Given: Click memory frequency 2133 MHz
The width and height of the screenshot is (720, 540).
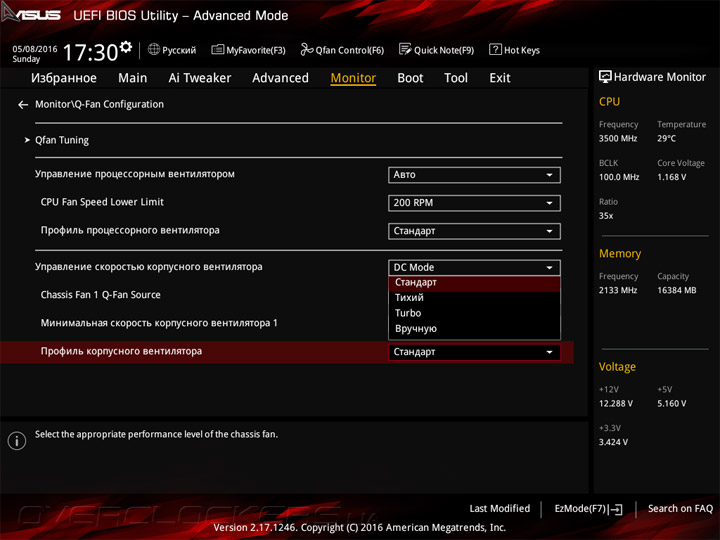Looking at the screenshot, I should click(618, 290).
